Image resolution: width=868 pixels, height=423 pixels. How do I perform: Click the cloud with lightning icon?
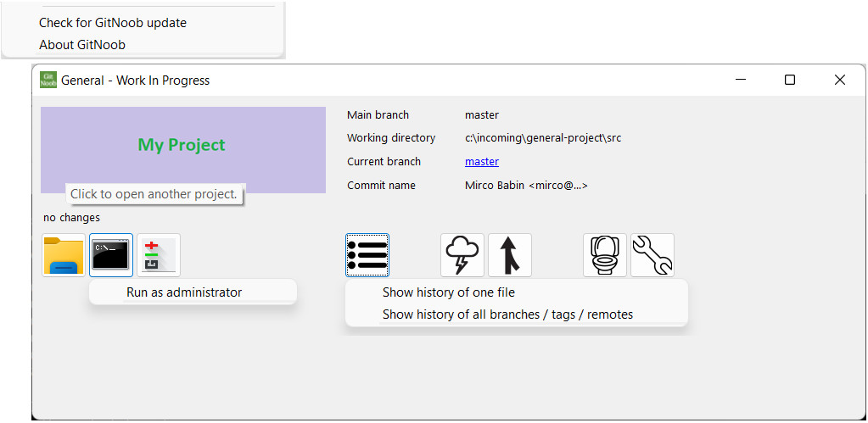462,255
